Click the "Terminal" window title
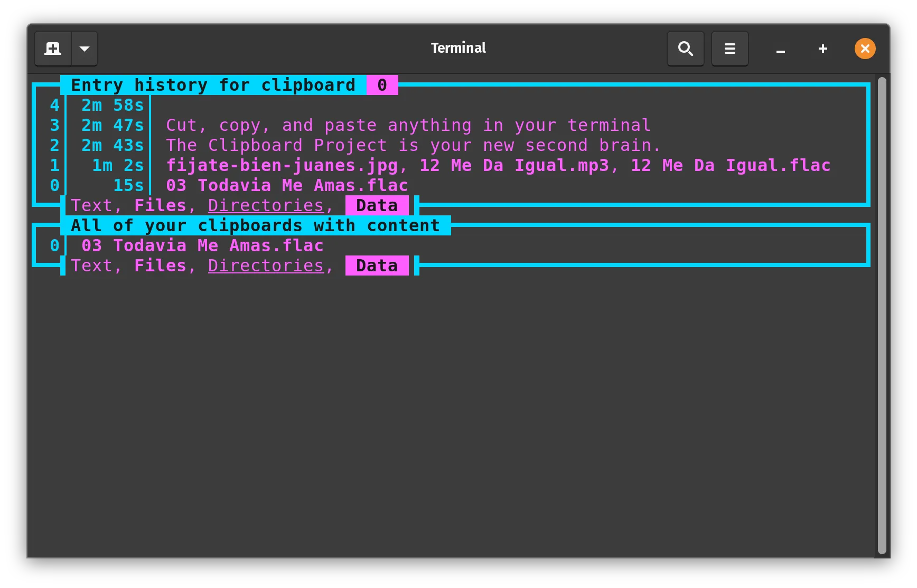This screenshot has width=917, height=588. [x=458, y=48]
